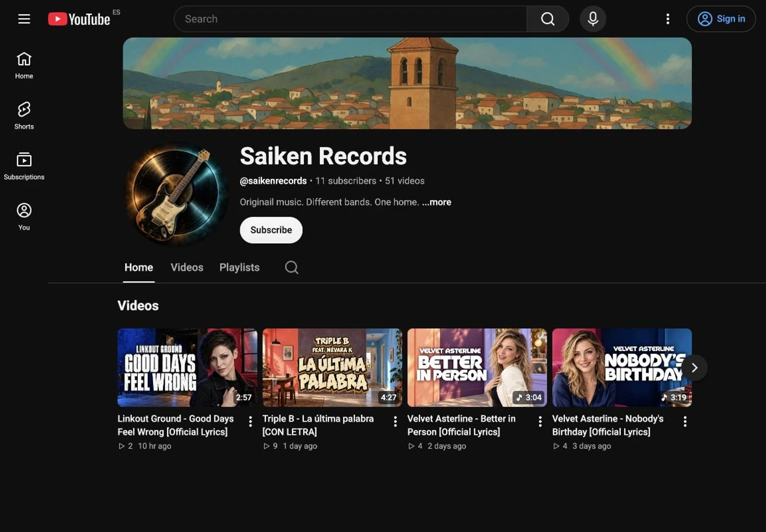Play the La Última Palabra thumbnail
The width and height of the screenshot is (766, 532).
click(x=332, y=368)
